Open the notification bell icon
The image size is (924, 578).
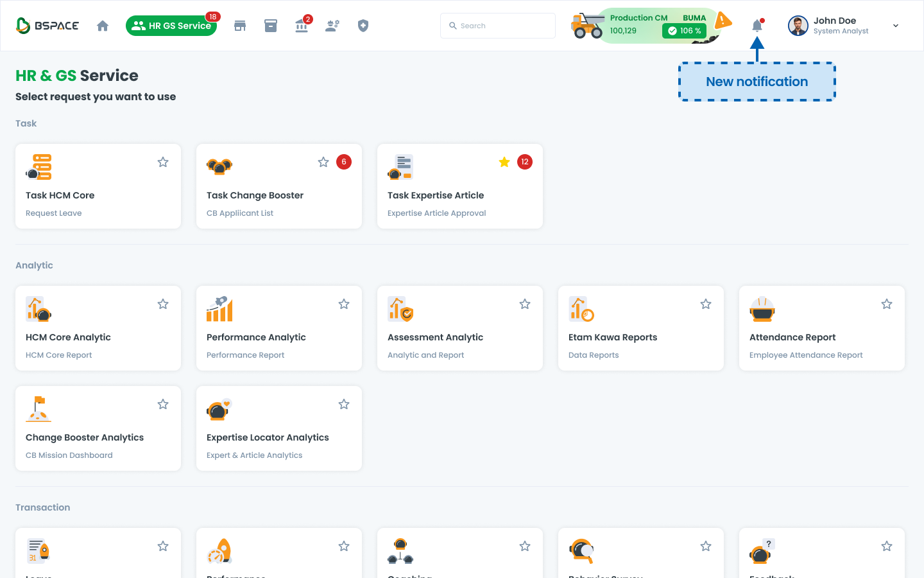coord(757,26)
